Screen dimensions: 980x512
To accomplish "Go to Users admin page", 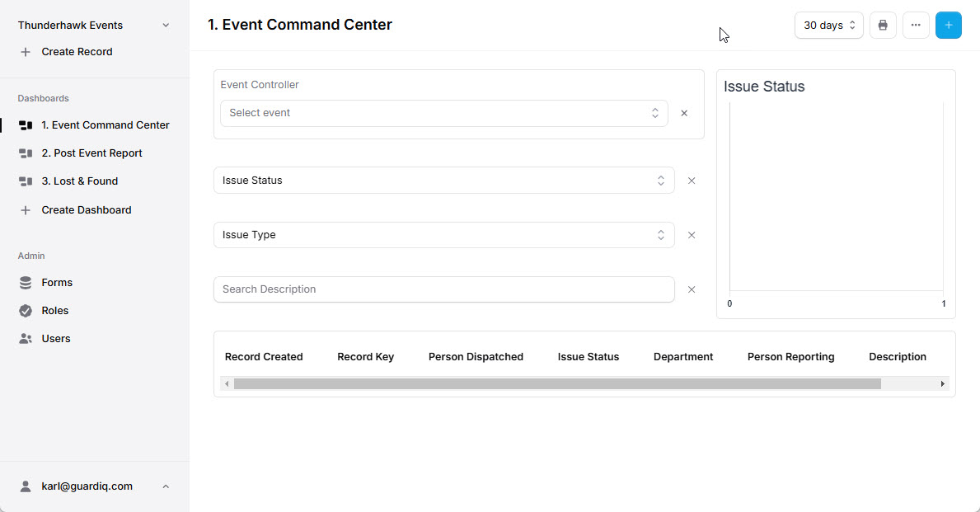I will coord(55,339).
